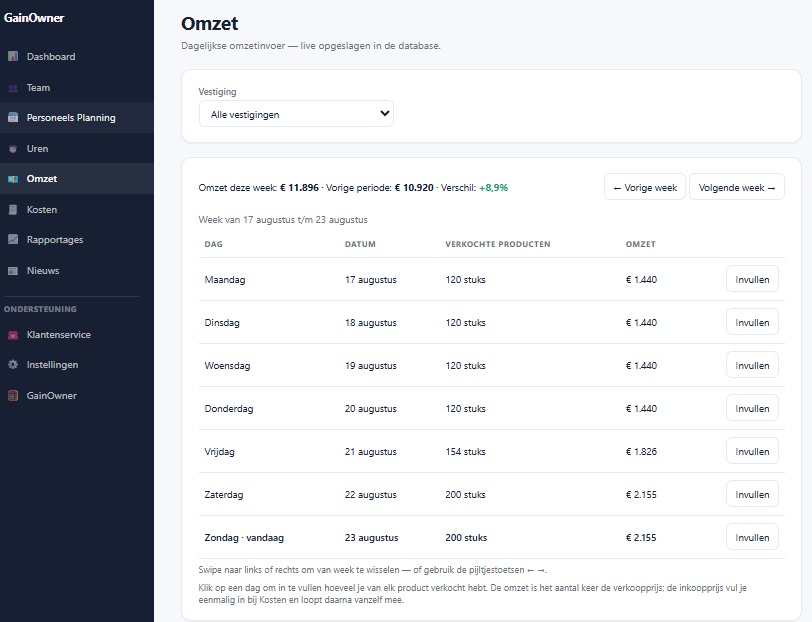Open the Nieuws menu entry

77,270
